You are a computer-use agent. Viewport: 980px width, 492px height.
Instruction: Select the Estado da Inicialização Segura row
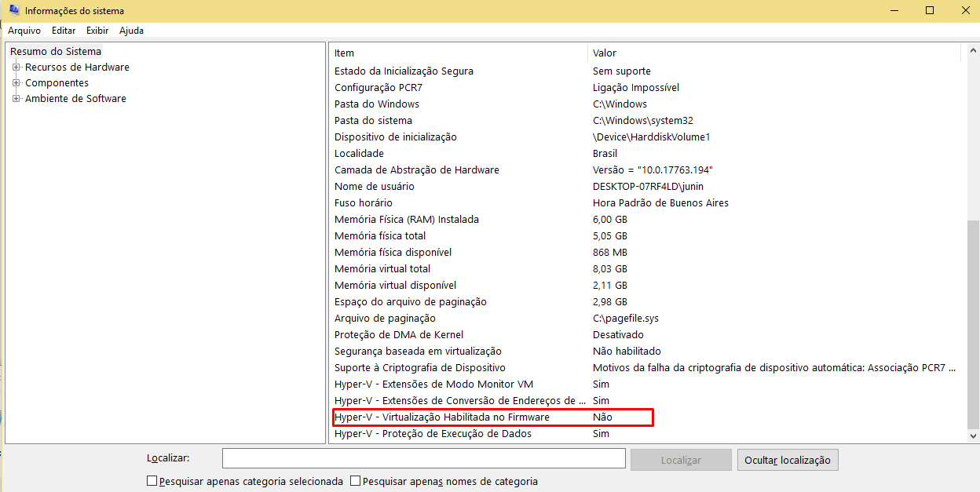coord(645,71)
